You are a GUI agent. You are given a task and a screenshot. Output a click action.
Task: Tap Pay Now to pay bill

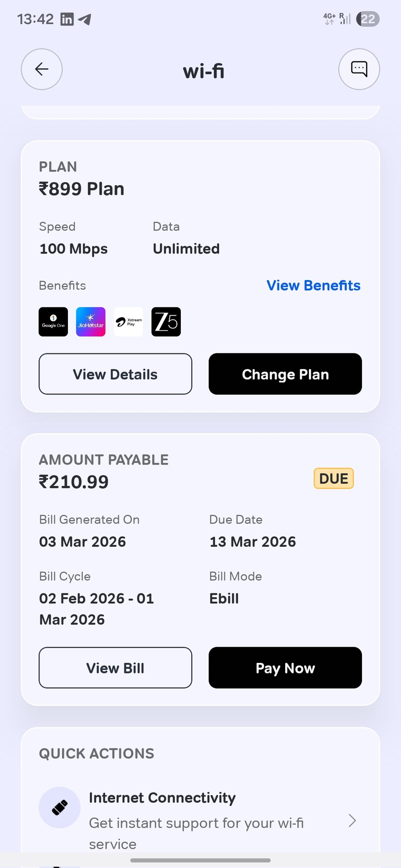coord(285,668)
